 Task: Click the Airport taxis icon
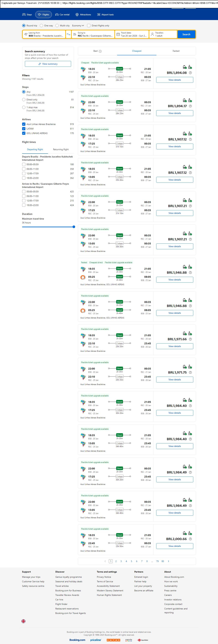99,15
